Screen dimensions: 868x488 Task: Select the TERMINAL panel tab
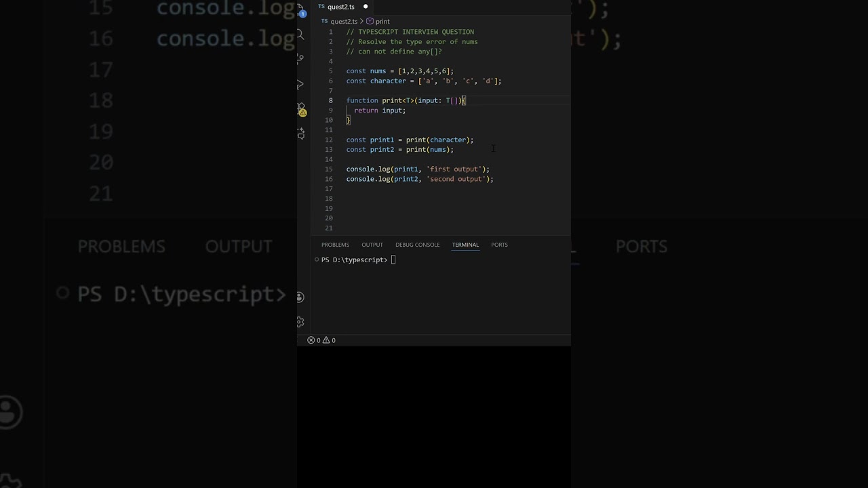[x=465, y=245]
